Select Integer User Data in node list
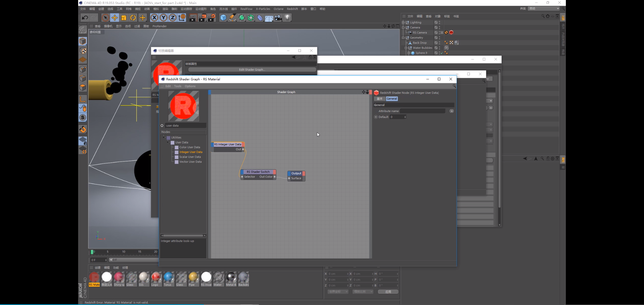 click(x=191, y=152)
